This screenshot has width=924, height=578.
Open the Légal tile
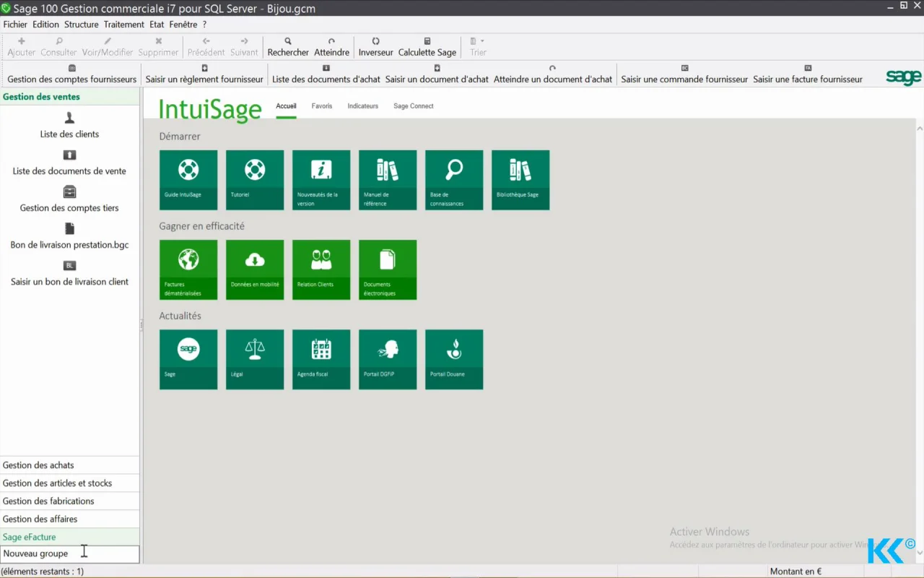pos(255,359)
